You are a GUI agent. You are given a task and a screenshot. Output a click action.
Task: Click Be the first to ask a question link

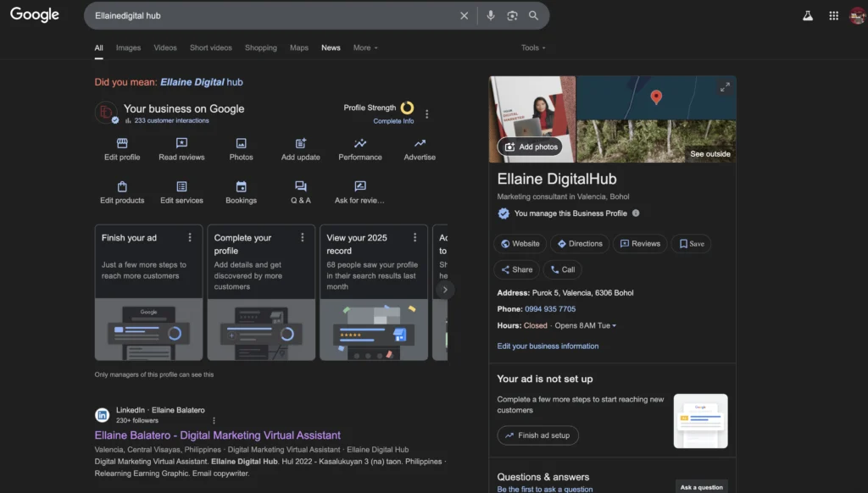pos(545,489)
